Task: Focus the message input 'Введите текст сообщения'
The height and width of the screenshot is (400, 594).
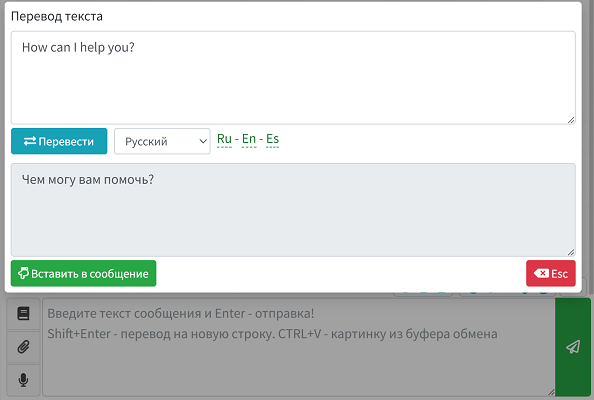Action: click(x=299, y=347)
